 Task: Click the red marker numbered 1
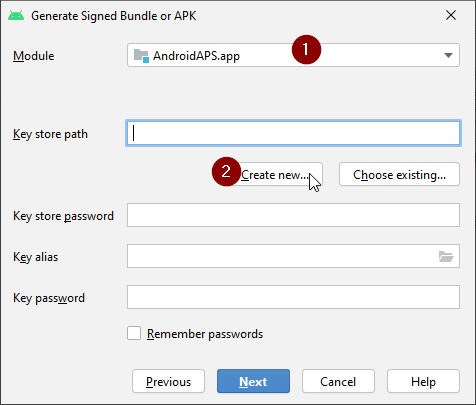click(x=306, y=49)
